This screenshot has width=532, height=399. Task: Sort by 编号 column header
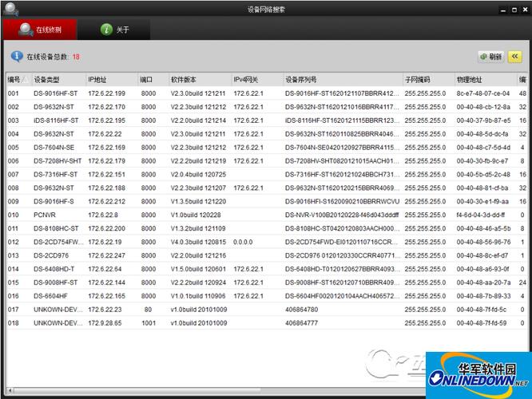[18, 80]
